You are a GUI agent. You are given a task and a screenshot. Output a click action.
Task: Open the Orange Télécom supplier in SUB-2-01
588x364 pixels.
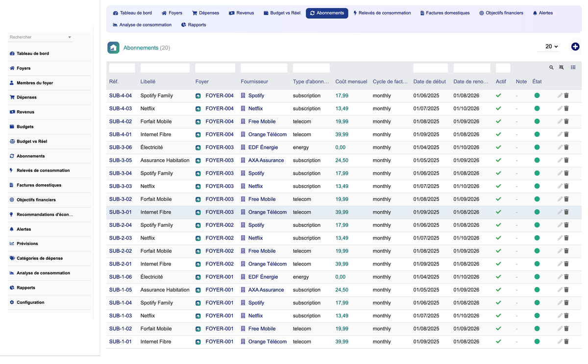(x=268, y=264)
